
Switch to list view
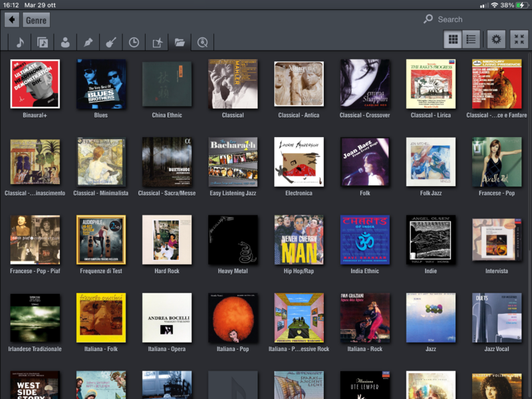click(471, 39)
